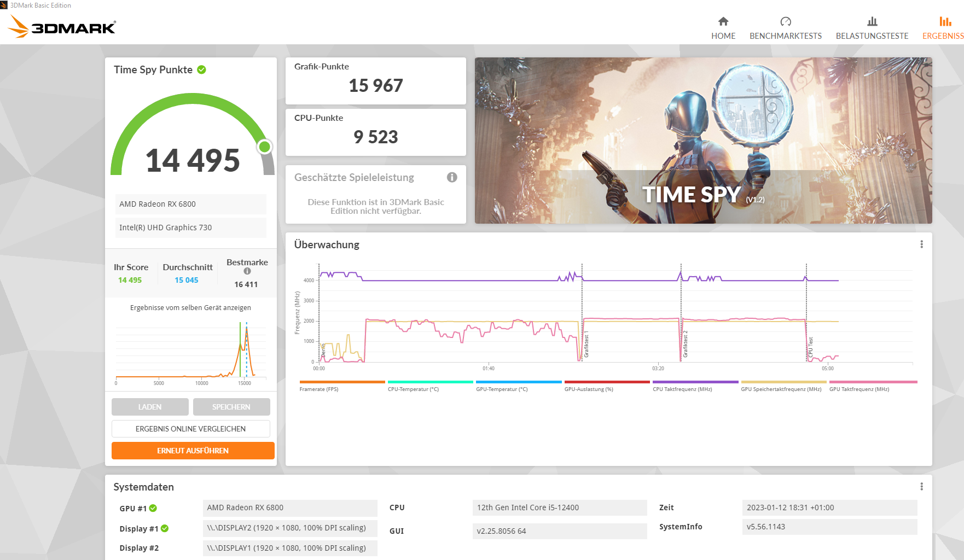
Task: Open the Systemdaten three-dot menu
Action: [x=922, y=487]
